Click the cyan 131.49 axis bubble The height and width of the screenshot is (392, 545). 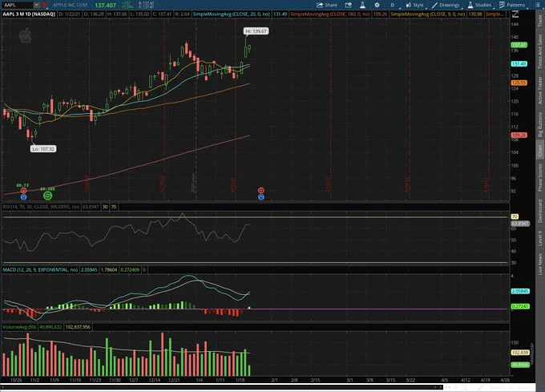pos(519,63)
